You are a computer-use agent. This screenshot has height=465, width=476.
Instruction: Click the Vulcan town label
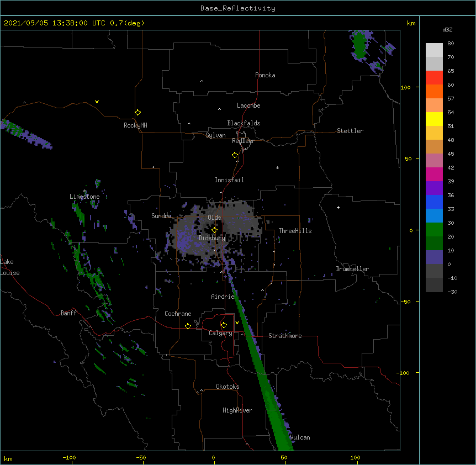tap(300, 437)
